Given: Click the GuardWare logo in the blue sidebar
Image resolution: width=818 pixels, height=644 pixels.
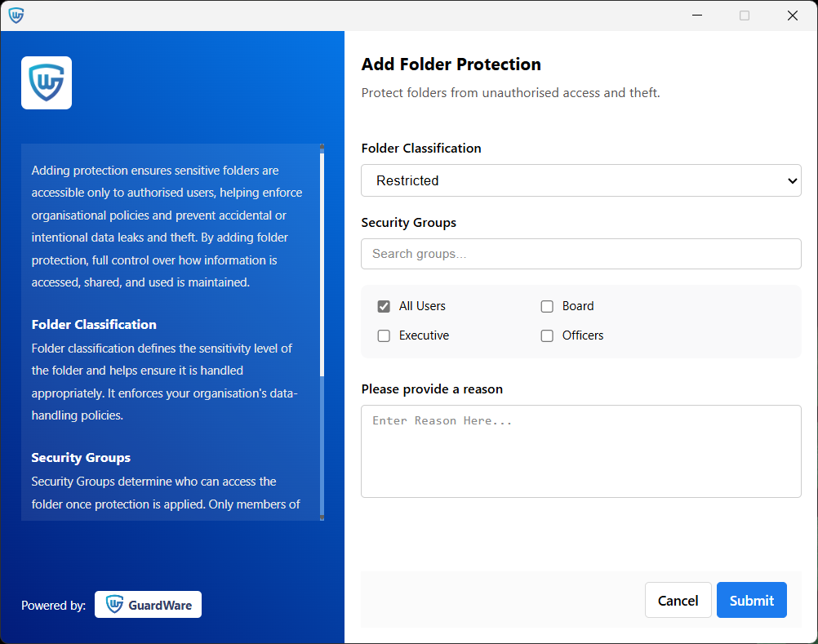Looking at the screenshot, I should pos(46,82).
